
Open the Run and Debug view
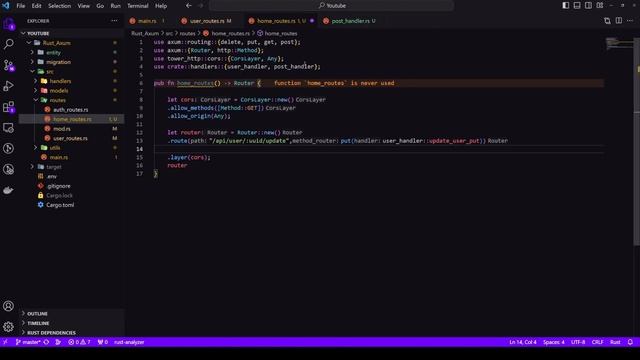pos(9,86)
